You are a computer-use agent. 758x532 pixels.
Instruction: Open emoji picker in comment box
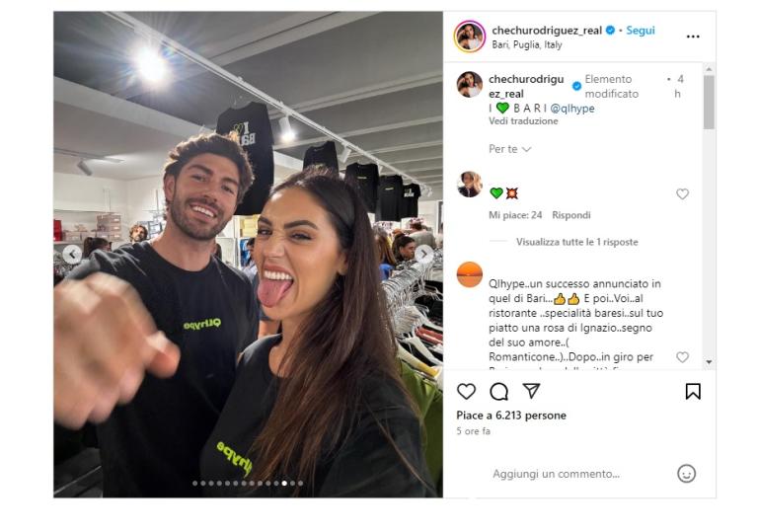pos(686,474)
